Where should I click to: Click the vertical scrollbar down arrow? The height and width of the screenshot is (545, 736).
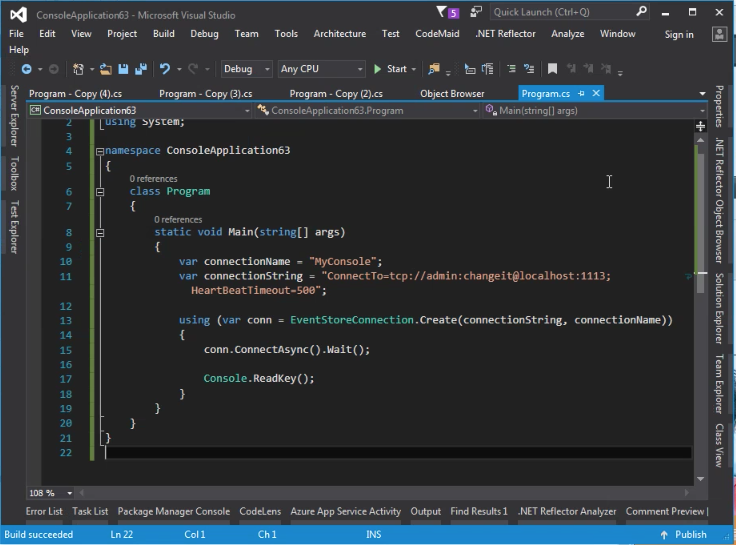(x=700, y=479)
